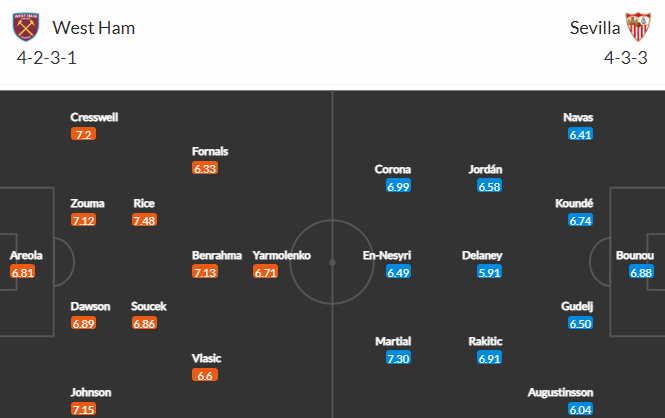This screenshot has height=418, width=665.
Task: Click Fornals player name
Action: [x=210, y=151]
